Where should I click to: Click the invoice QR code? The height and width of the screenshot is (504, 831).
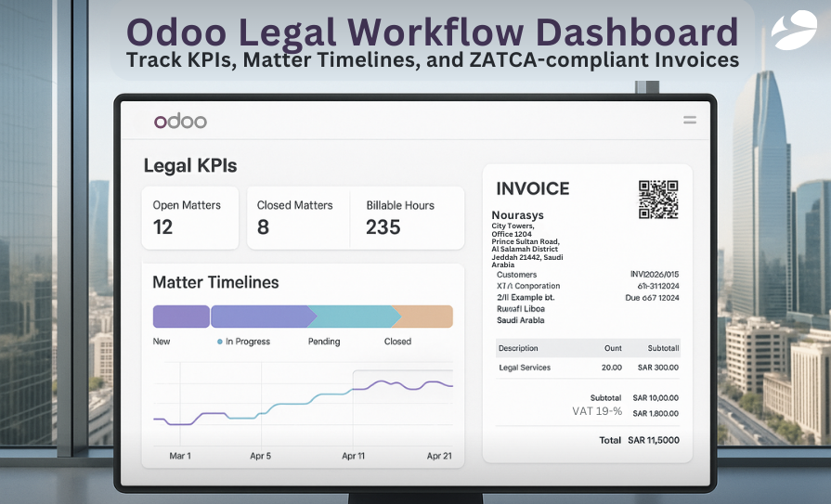(x=658, y=200)
